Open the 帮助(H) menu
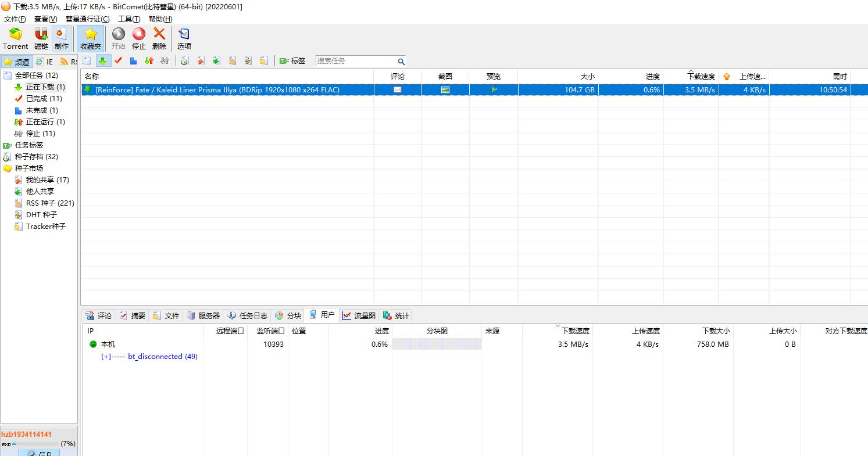This screenshot has height=456, width=868. coord(160,19)
